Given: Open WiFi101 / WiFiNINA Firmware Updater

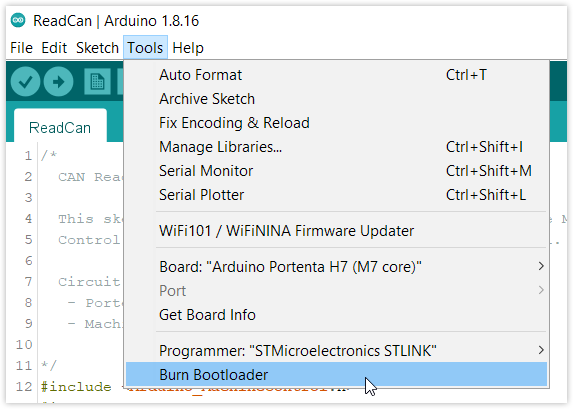Looking at the screenshot, I should point(336,231).
